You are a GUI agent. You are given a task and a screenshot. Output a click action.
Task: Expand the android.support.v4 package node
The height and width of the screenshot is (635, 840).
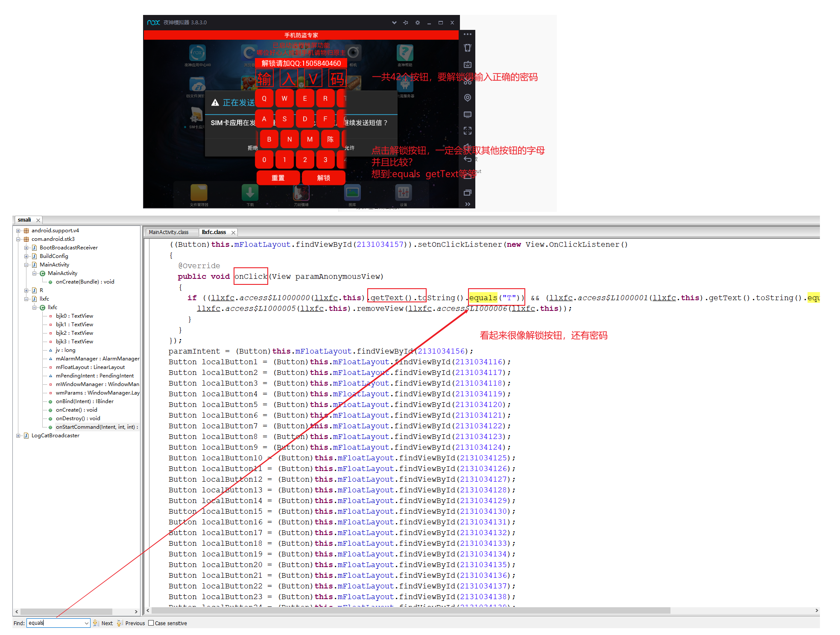pyautogui.click(x=18, y=231)
